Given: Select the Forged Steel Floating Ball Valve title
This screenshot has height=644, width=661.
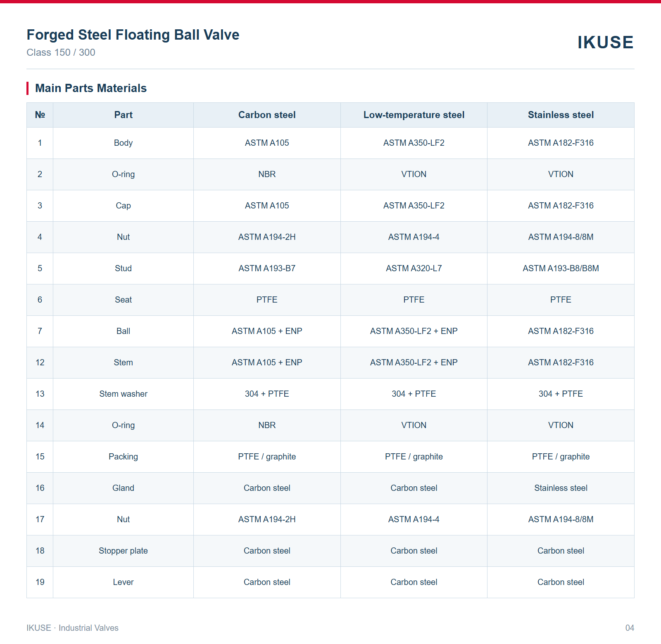Looking at the screenshot, I should [133, 35].
